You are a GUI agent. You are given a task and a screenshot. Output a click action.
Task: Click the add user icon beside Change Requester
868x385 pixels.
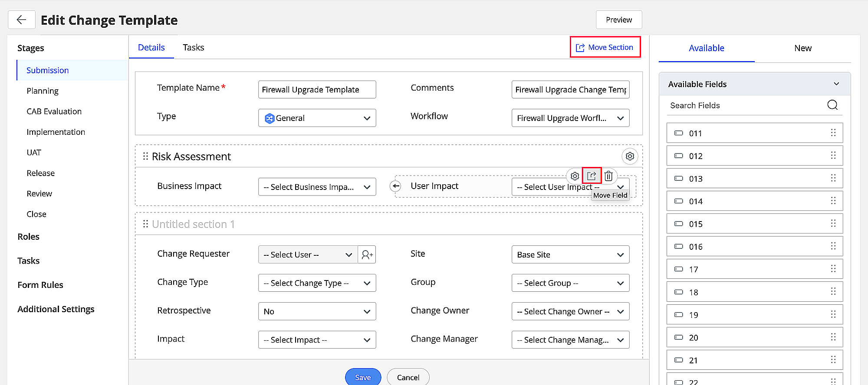click(x=367, y=254)
